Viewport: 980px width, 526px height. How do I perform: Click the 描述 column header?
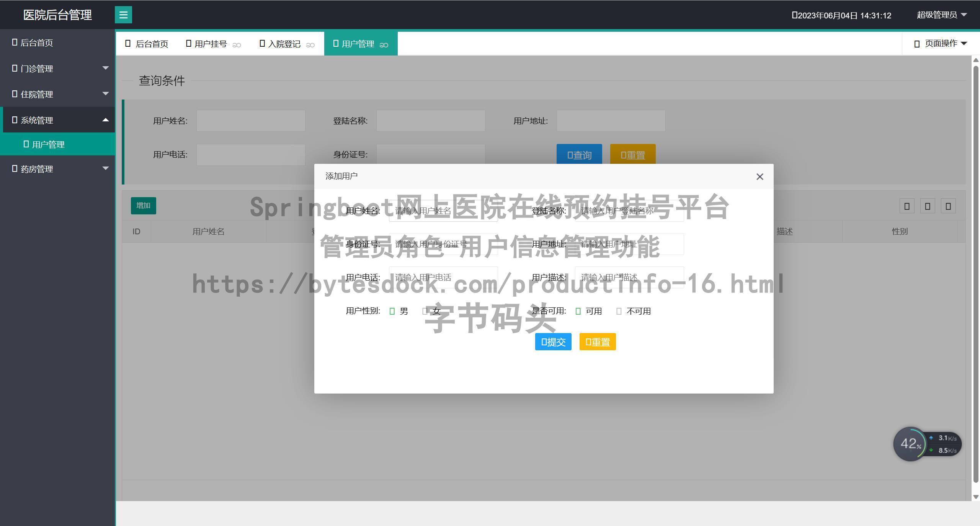tap(784, 232)
